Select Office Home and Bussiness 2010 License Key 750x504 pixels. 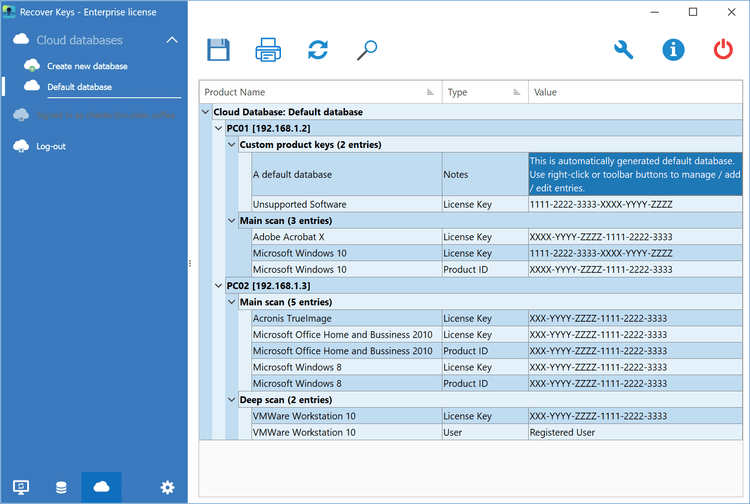click(x=497, y=334)
